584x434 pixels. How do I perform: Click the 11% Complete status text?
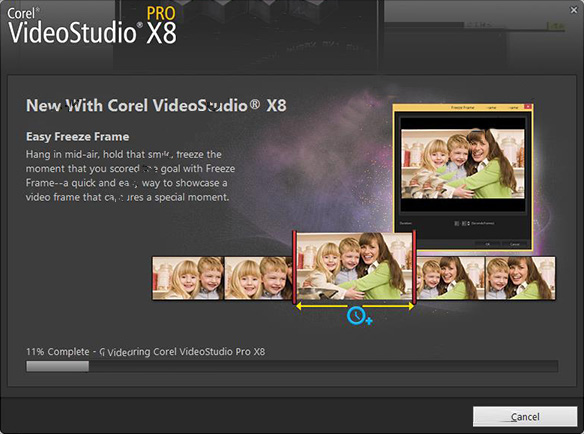(58, 352)
